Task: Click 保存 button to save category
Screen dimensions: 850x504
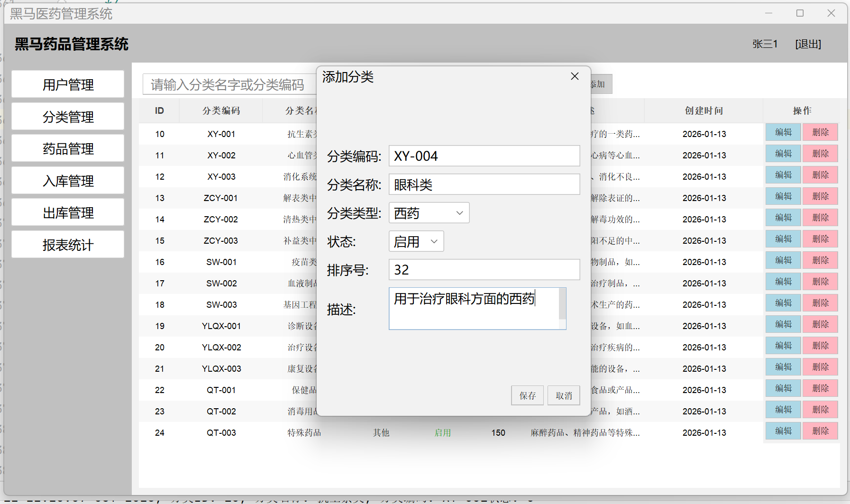Action: [x=527, y=395]
